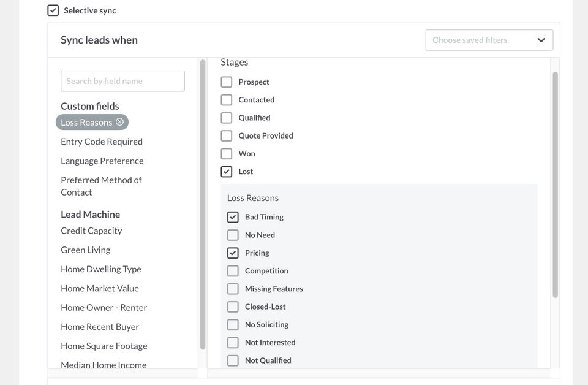Viewport: 588px width, 385px height.
Task: Uncheck the Lost stage checkbox
Action: tap(227, 172)
